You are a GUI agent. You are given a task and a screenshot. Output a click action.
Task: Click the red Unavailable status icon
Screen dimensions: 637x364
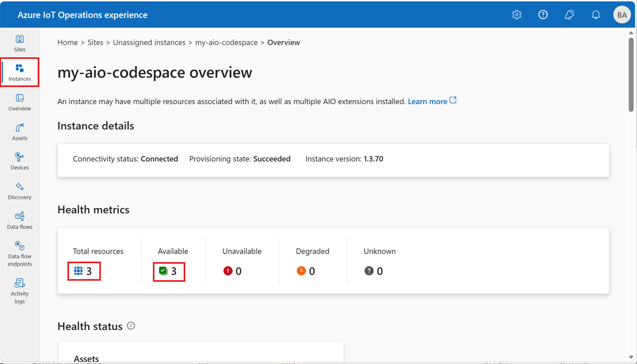(228, 271)
